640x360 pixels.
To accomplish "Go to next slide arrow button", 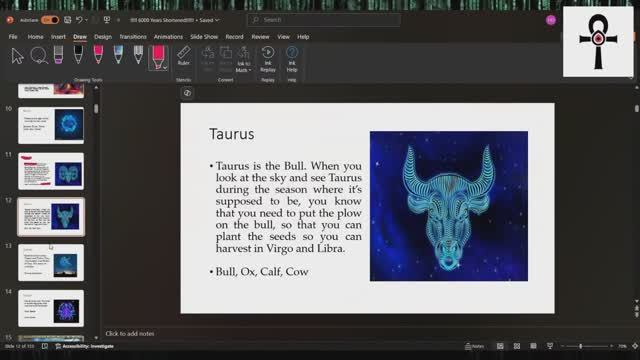I will 636,315.
